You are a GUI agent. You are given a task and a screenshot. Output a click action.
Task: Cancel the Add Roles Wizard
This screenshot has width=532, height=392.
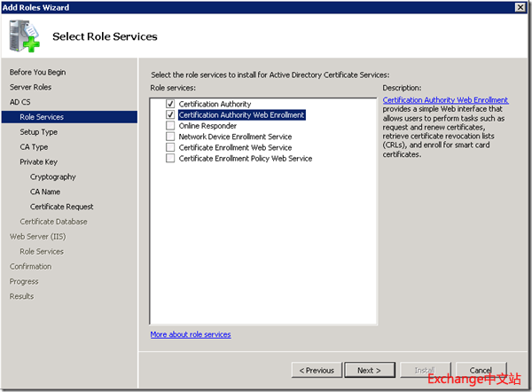[x=481, y=370]
